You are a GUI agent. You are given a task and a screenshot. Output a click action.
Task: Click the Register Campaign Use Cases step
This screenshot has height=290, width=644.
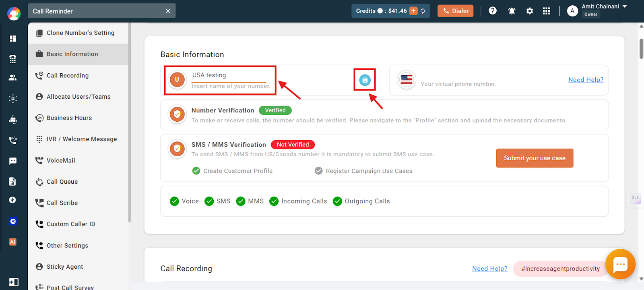tap(363, 171)
